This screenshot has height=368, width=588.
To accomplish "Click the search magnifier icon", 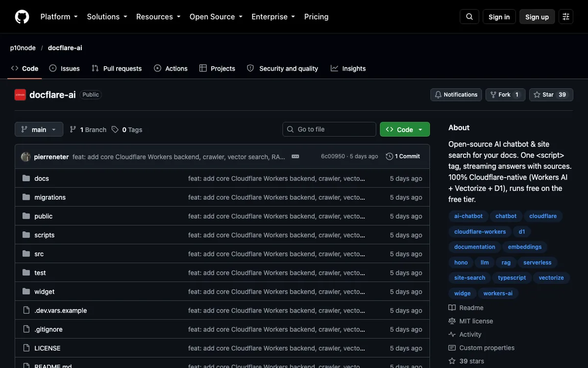I will [x=469, y=17].
